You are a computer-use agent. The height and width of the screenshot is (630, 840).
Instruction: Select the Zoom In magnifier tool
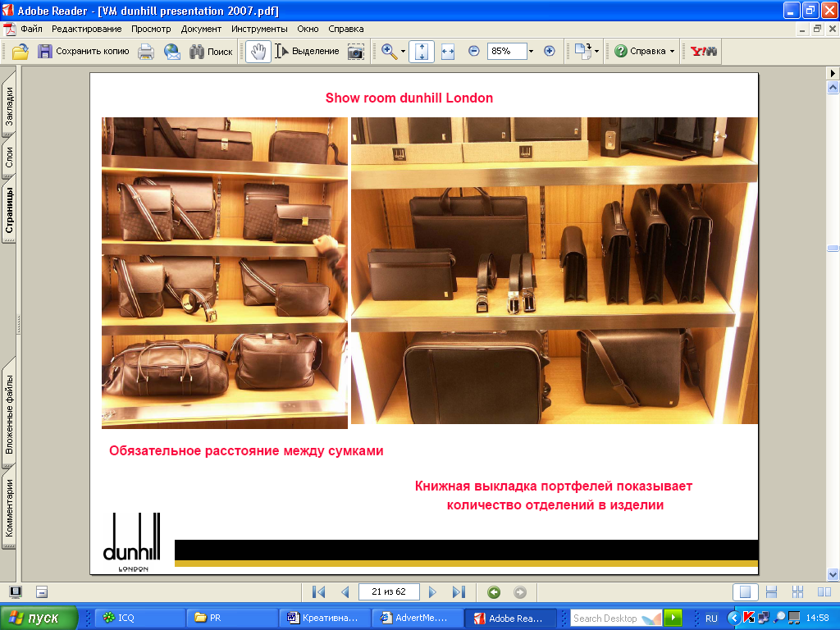389,52
